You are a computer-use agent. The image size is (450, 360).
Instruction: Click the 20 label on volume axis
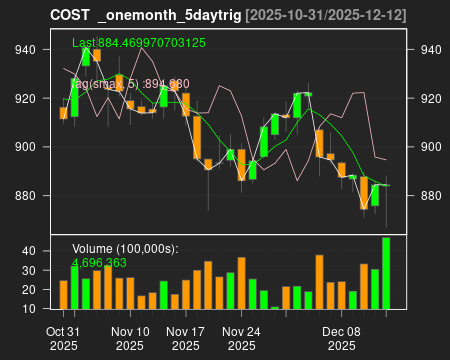pos(29,289)
